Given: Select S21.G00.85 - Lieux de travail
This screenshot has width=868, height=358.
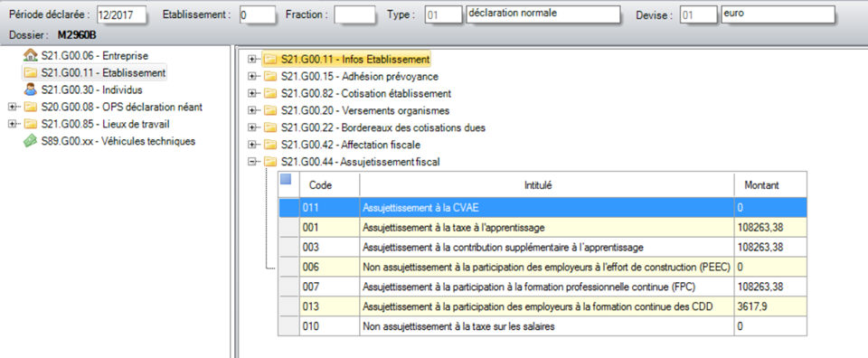Looking at the screenshot, I should pos(105,124).
